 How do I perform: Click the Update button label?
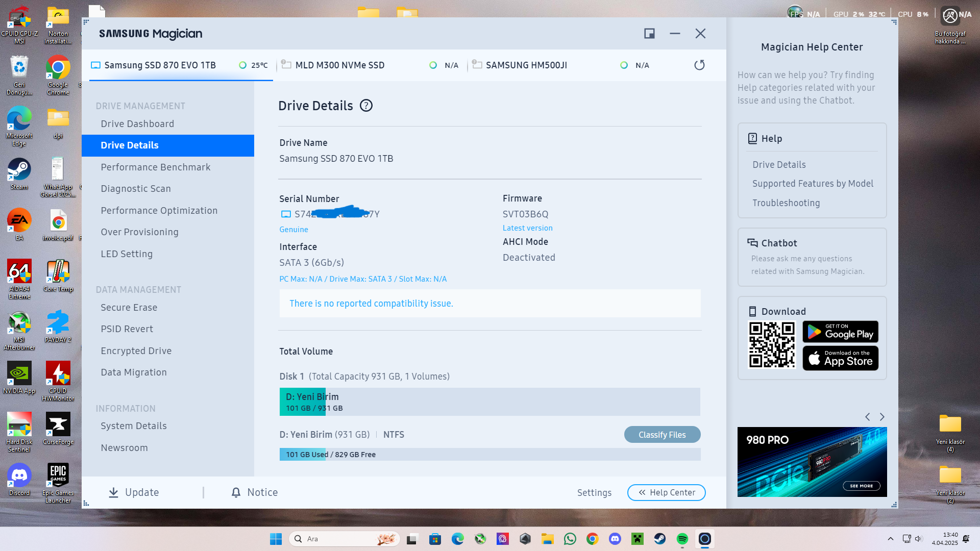[x=142, y=492]
